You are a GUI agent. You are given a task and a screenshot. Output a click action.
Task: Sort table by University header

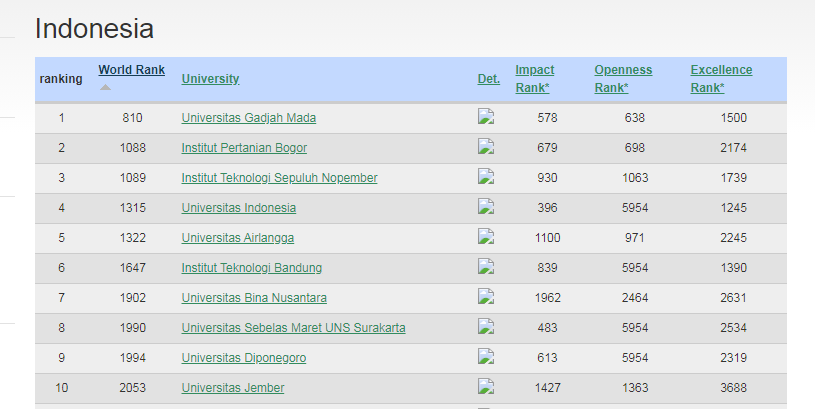click(211, 78)
